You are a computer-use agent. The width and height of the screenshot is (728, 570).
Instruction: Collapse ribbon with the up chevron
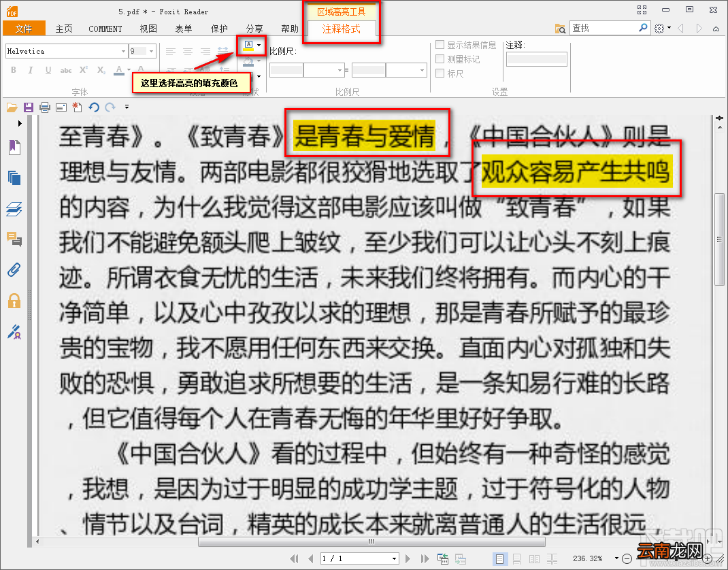(716, 29)
